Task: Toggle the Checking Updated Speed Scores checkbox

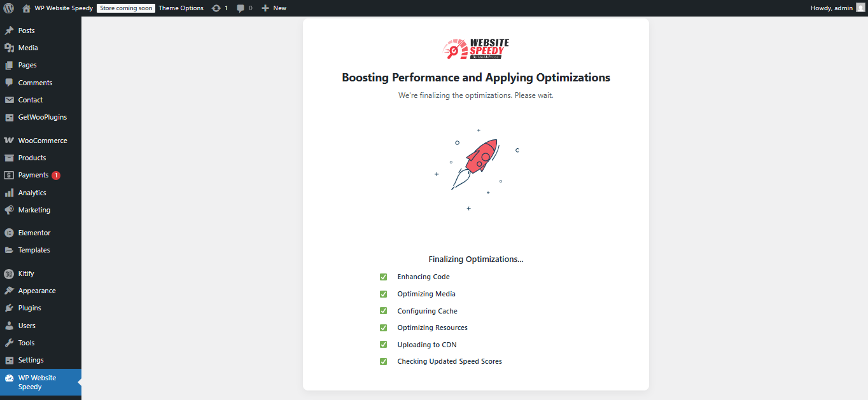Action: pos(383,361)
